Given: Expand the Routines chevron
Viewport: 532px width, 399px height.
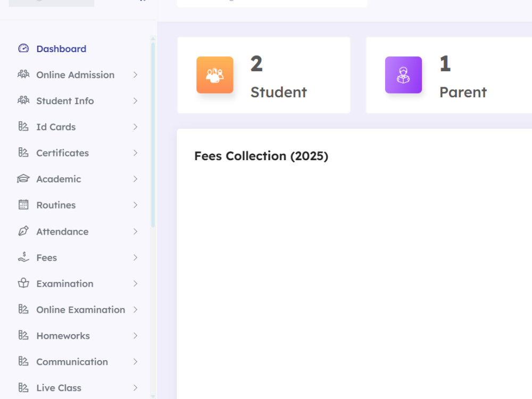Looking at the screenshot, I should (x=135, y=205).
